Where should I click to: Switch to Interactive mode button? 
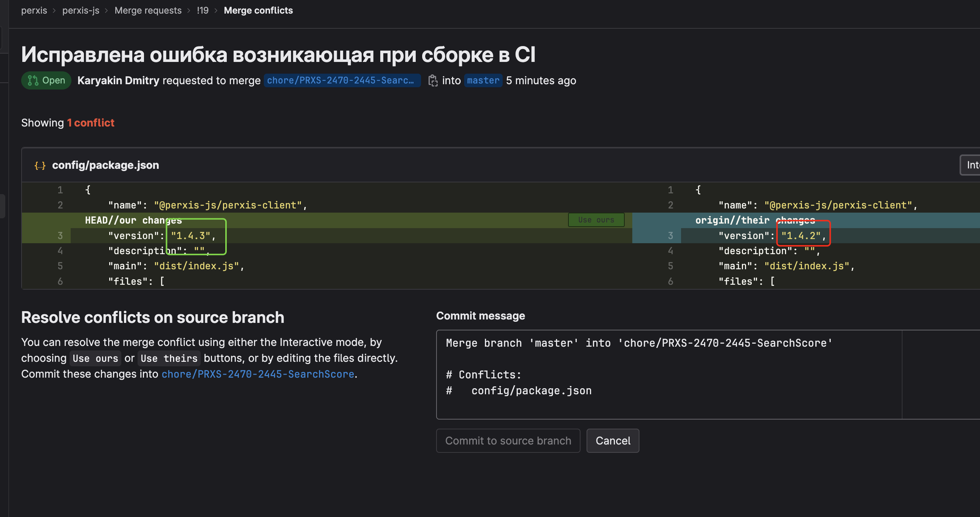point(970,165)
